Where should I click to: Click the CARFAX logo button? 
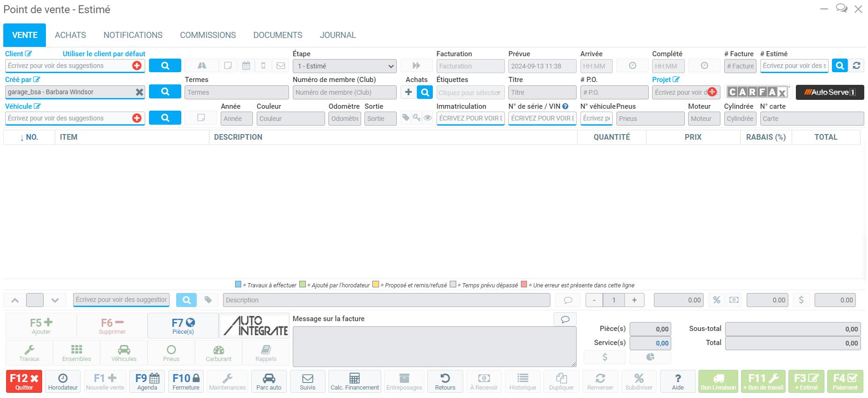(x=757, y=92)
